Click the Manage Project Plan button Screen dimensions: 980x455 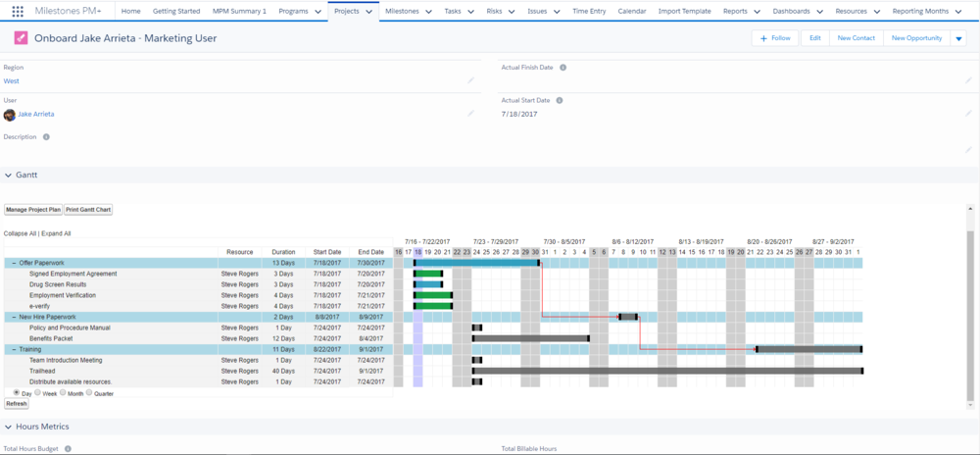33,210
